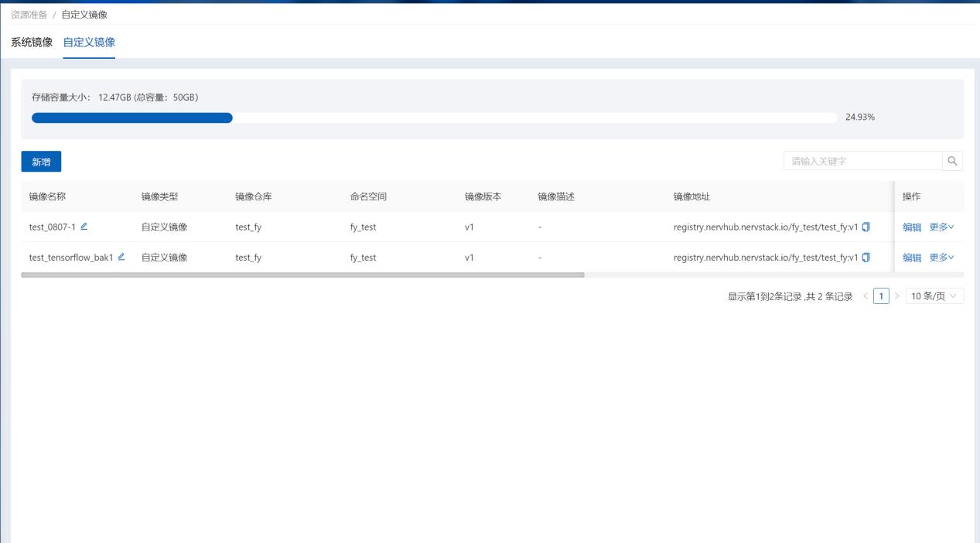The image size is (980, 543).
Task: Copy the image address in the test_tensorflow_bak1 row
Action: [x=866, y=258]
